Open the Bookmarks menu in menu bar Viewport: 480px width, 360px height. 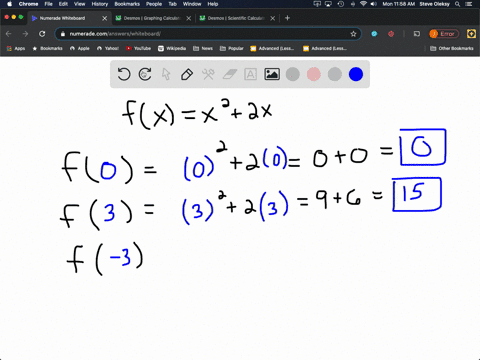(x=127, y=4)
